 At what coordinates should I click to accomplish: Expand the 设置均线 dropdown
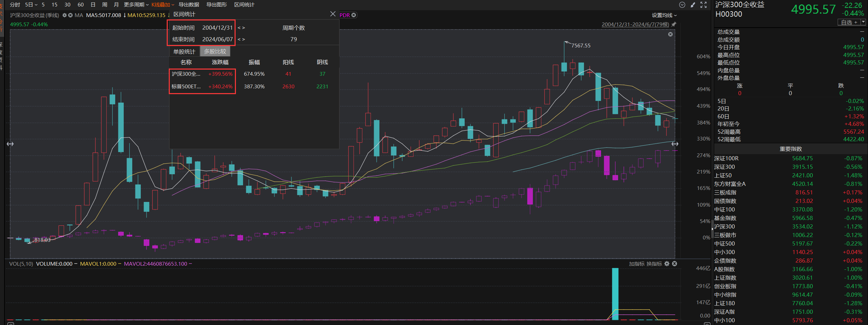(664, 15)
